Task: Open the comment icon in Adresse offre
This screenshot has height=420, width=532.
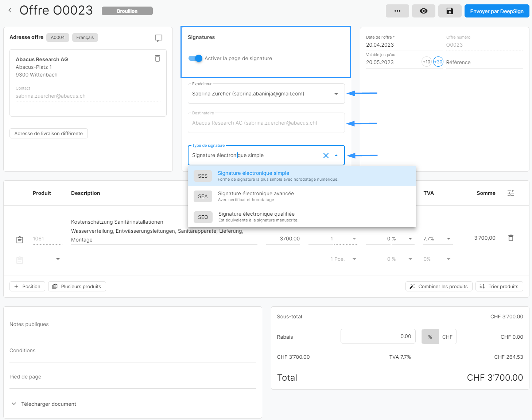Action: [159, 38]
